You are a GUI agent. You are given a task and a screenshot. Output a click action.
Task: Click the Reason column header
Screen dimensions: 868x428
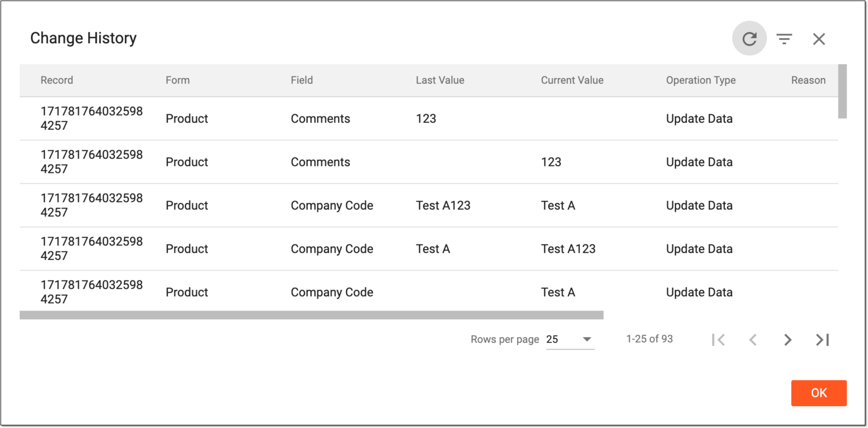[808, 80]
